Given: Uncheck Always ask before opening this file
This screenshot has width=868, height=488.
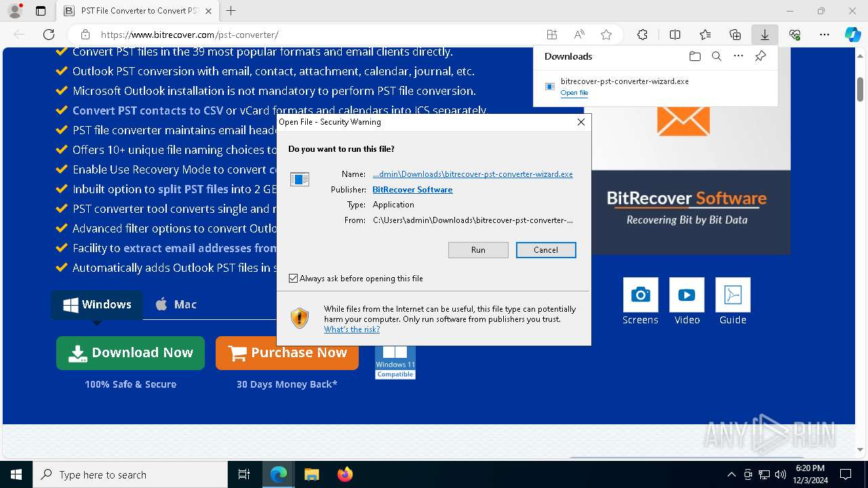Looking at the screenshot, I should pyautogui.click(x=294, y=279).
